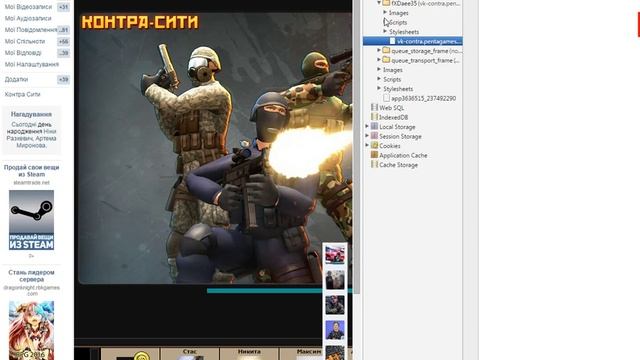Image resolution: width=640 pixels, height=360 pixels.
Task: Expand Stylesheets under the fXDaee35 frame
Action: pos(385,31)
